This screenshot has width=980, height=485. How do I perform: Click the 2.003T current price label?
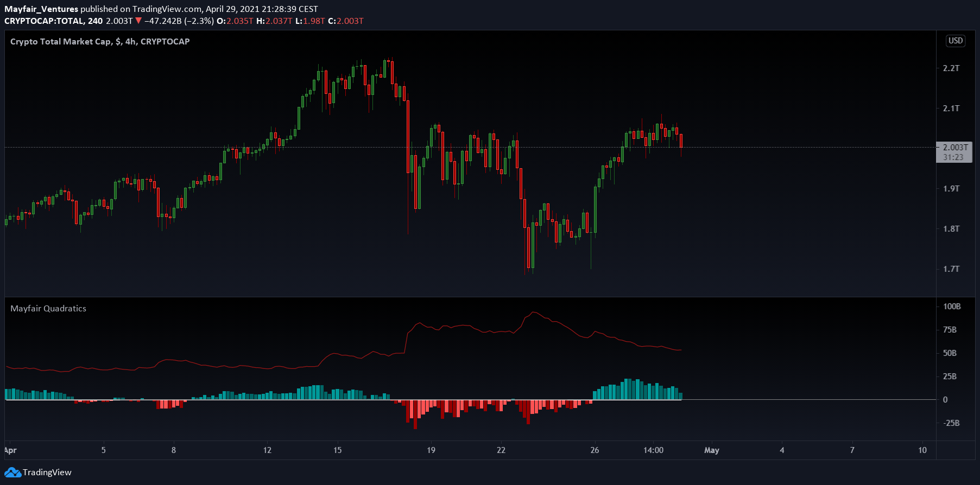pos(955,147)
